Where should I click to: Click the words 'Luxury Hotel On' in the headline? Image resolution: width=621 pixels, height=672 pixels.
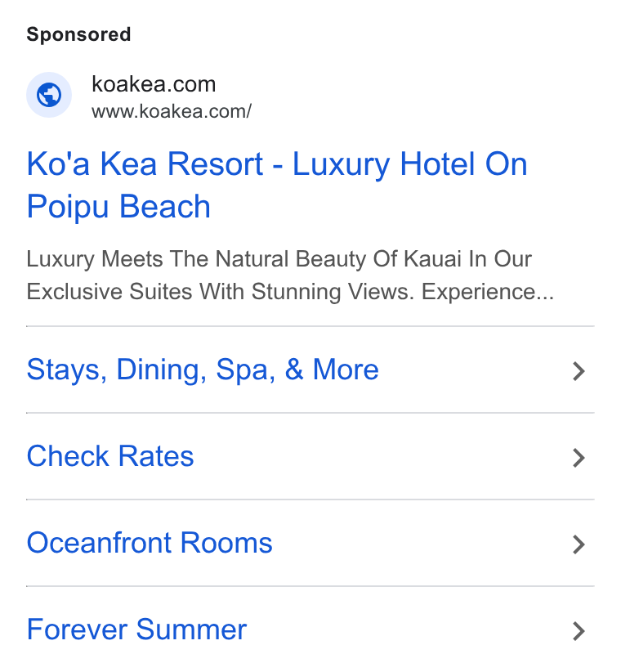[x=410, y=164]
